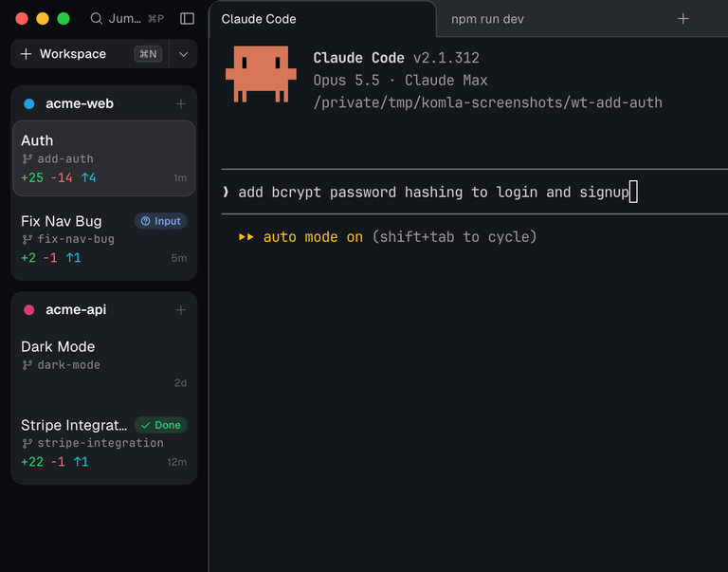The height and width of the screenshot is (572, 728).
Task: Click the Input status badge
Action: tap(160, 221)
